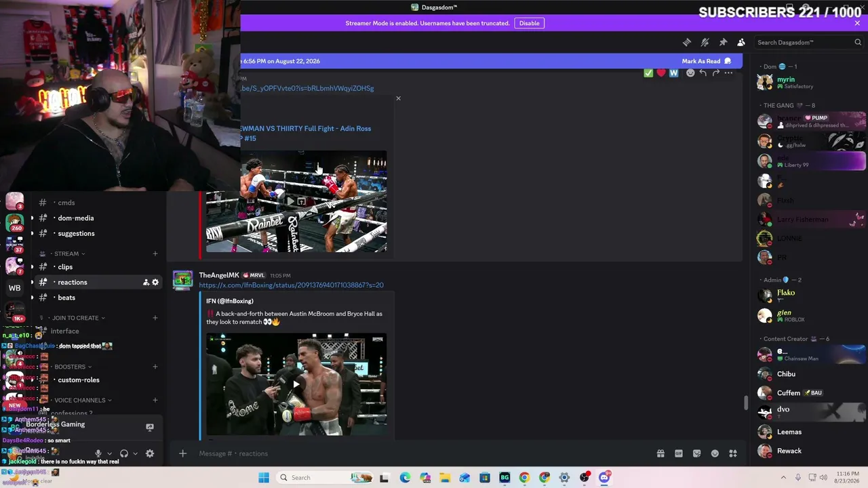Toggle the member list visibility
This screenshot has width=868, height=488.
tap(741, 42)
